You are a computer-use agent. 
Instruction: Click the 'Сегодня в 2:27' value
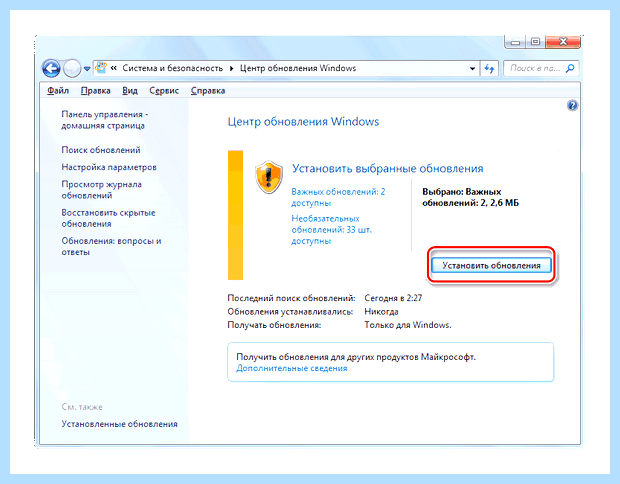pyautogui.click(x=393, y=298)
